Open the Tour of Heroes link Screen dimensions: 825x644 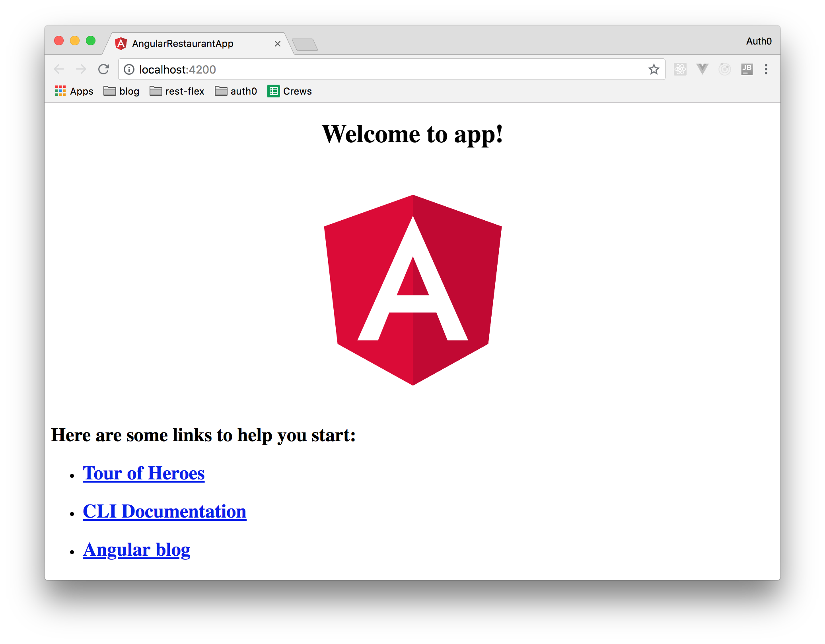(x=144, y=473)
